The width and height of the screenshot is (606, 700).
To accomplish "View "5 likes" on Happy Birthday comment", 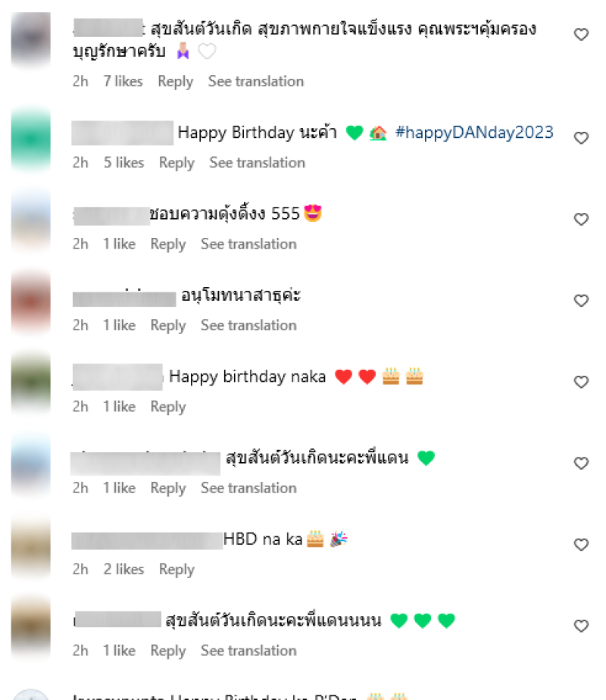I will 123,162.
